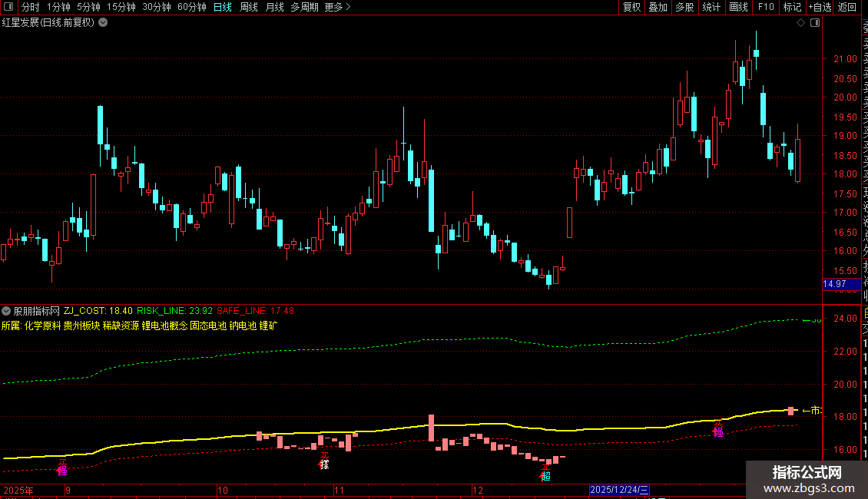
Task: Open the 锂电池概念 sector link
Action: tap(164, 326)
